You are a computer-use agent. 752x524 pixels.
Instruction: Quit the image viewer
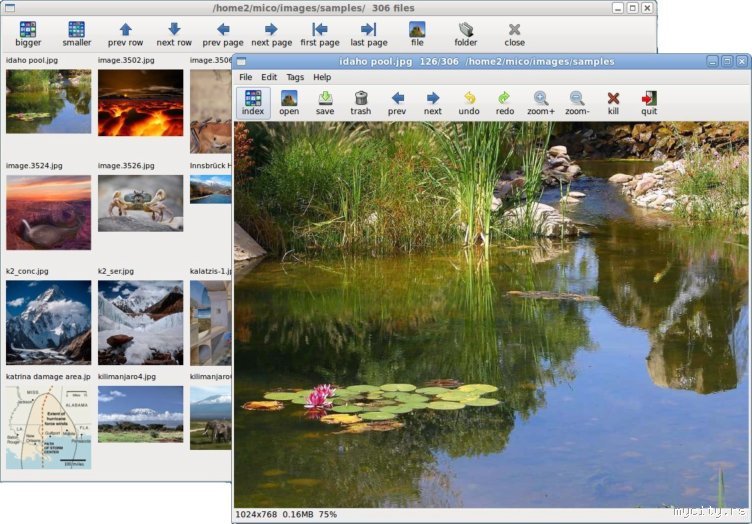pyautogui.click(x=649, y=102)
